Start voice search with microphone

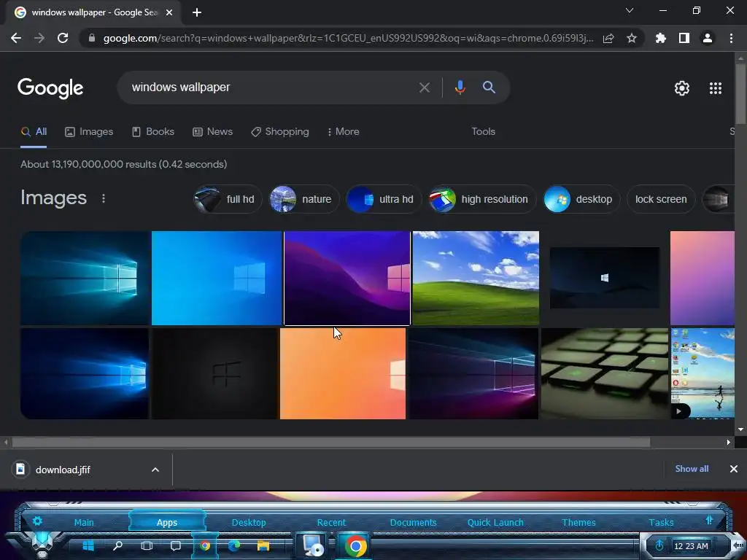click(x=460, y=87)
